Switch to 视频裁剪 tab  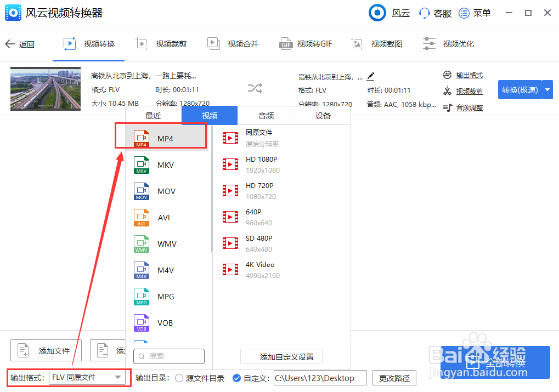pos(161,44)
